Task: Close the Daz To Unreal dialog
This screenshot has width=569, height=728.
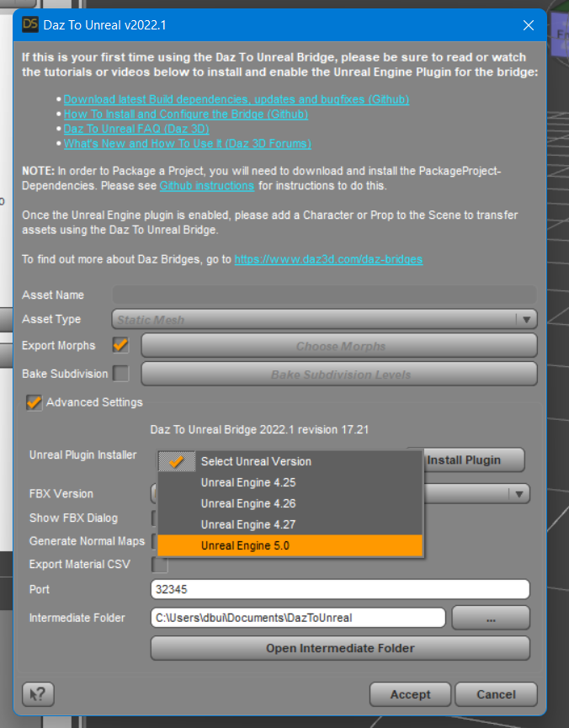Action: click(x=528, y=25)
